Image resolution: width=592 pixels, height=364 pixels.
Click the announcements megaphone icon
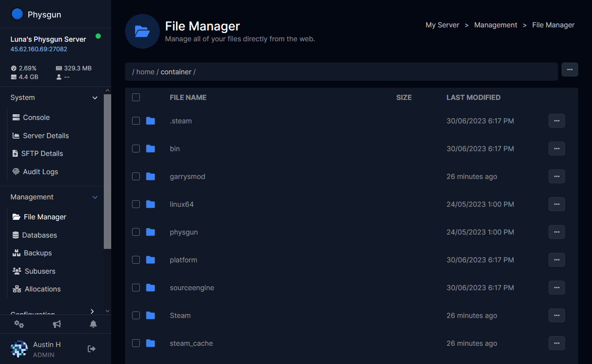57,324
